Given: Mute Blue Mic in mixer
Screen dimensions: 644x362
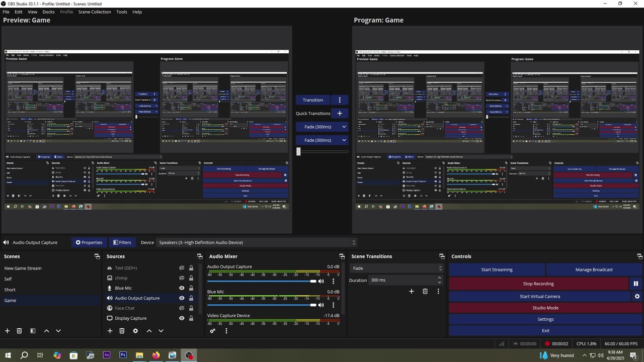Looking at the screenshot, I should (321, 305).
